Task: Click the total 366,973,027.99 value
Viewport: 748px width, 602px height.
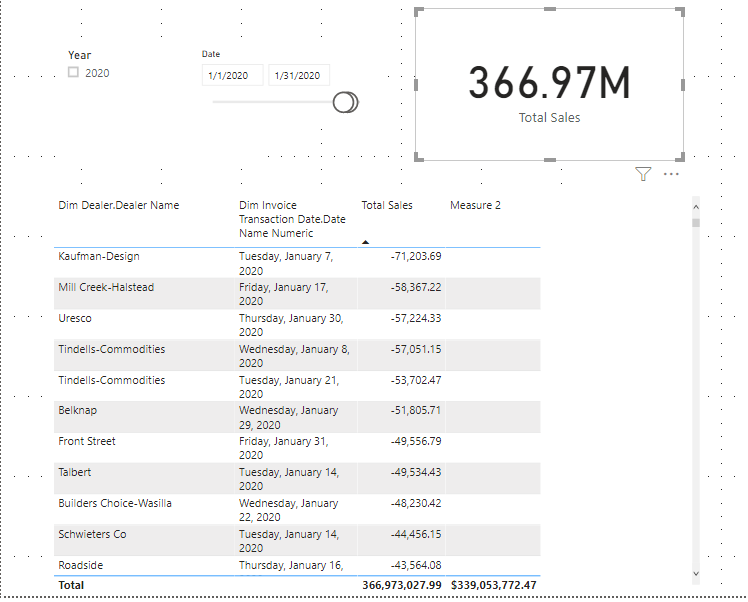Action: pos(402,585)
